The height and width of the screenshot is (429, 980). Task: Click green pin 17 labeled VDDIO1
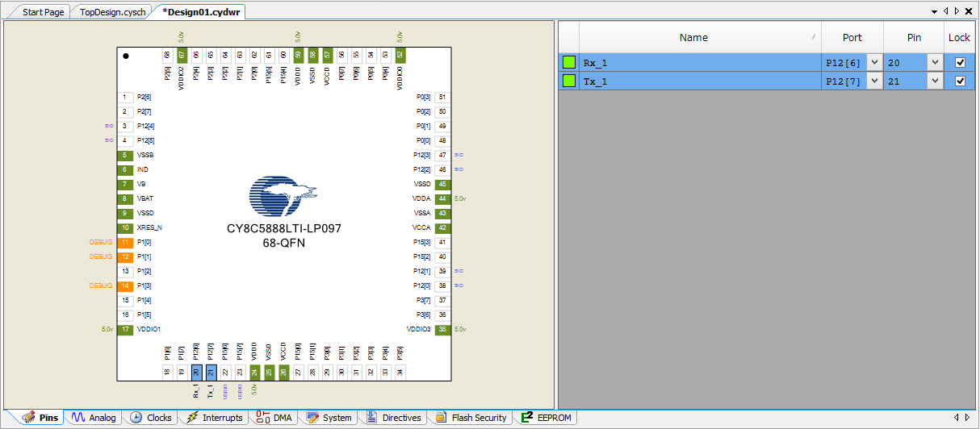pos(125,329)
